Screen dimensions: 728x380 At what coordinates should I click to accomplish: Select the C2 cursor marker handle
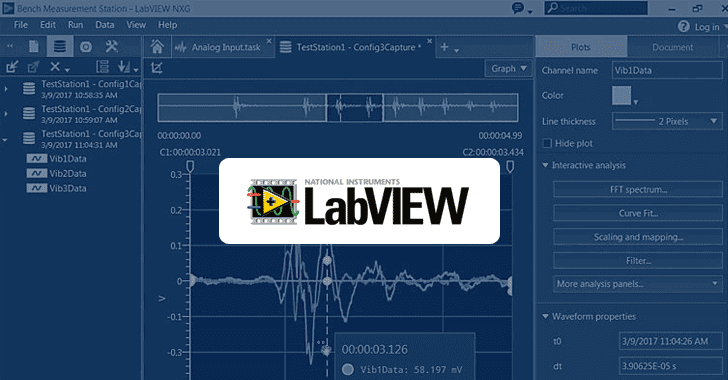[510, 166]
